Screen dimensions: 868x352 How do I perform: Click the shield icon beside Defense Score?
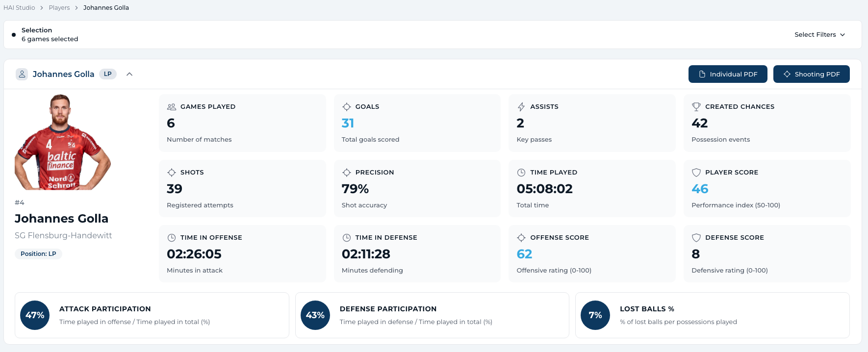point(696,238)
